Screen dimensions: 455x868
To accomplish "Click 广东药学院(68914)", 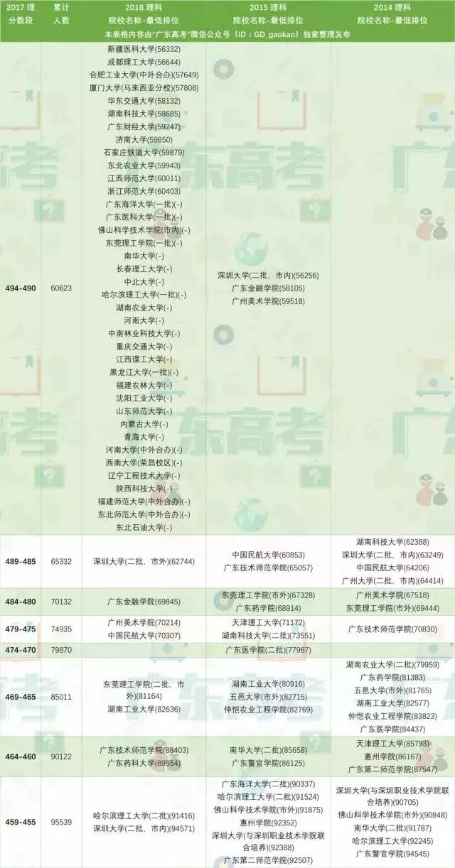I will pyautogui.click(x=268, y=608).
